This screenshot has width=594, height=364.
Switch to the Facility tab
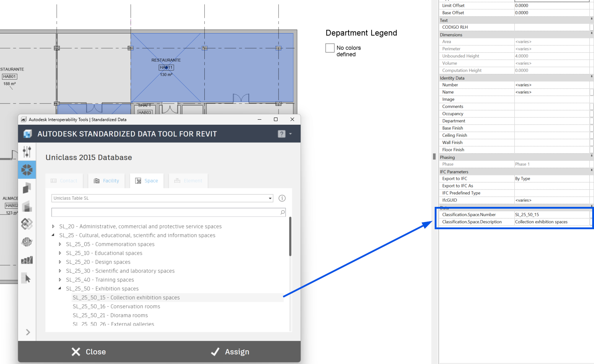[106, 181]
